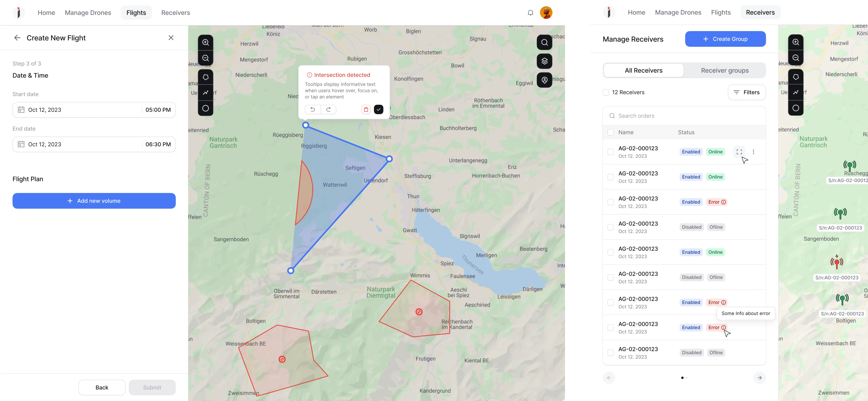The height and width of the screenshot is (401, 868).
Task: Confirm with the black checkmark icon
Action: point(378,109)
